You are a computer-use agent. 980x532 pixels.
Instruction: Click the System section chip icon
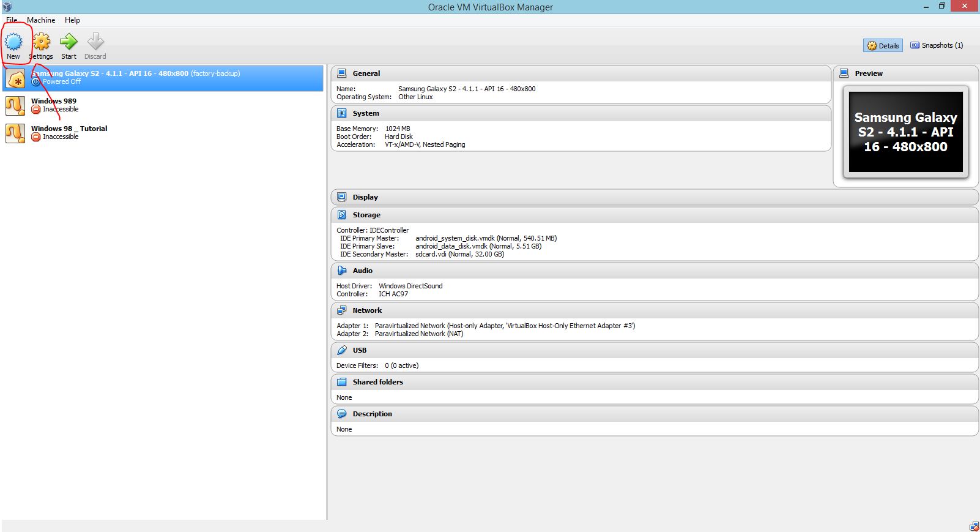pyautogui.click(x=342, y=113)
